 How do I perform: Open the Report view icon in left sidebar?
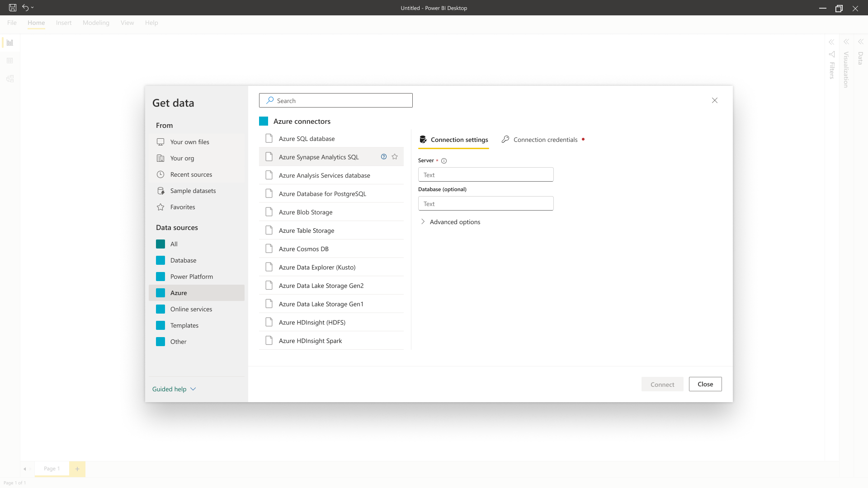[x=10, y=42]
